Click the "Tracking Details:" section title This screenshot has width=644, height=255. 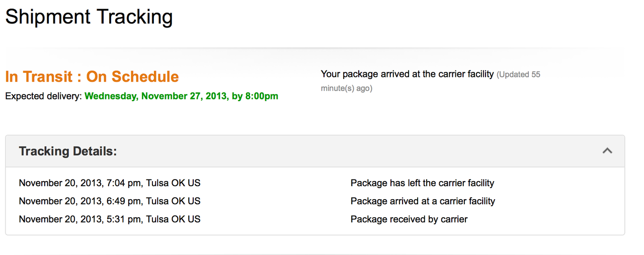[x=68, y=151]
